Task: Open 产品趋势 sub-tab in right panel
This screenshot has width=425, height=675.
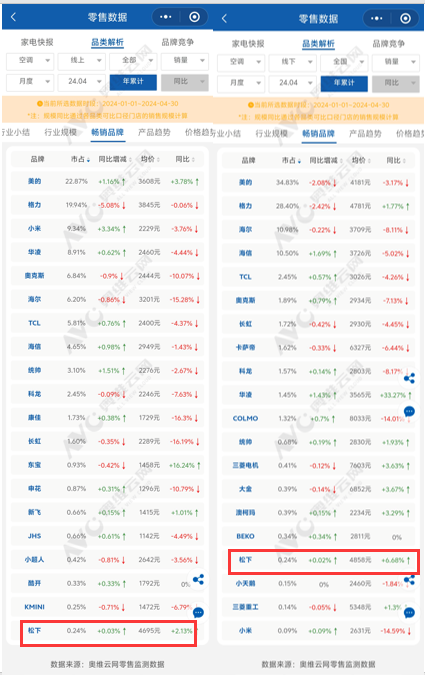Action: (x=365, y=133)
